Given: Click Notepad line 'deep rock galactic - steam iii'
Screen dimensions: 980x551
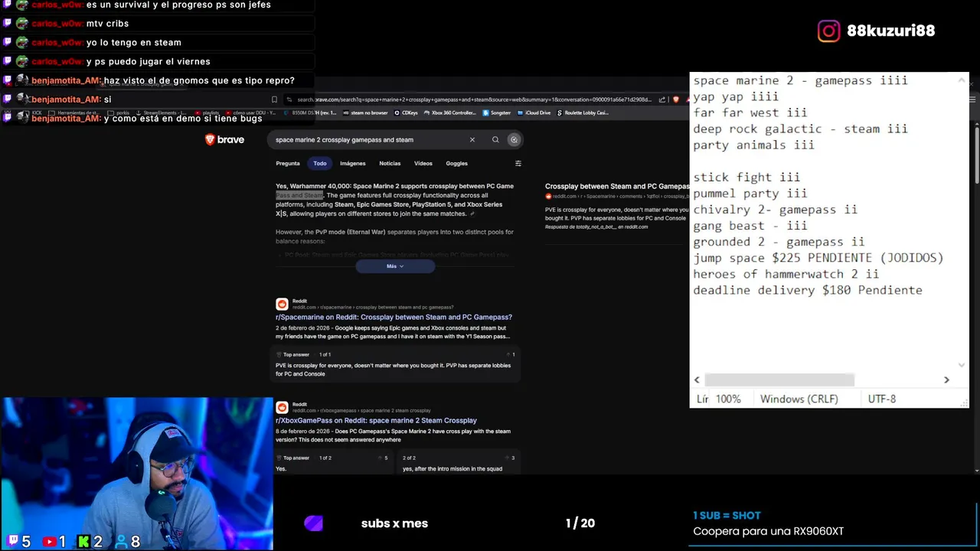Looking at the screenshot, I should (x=800, y=129).
